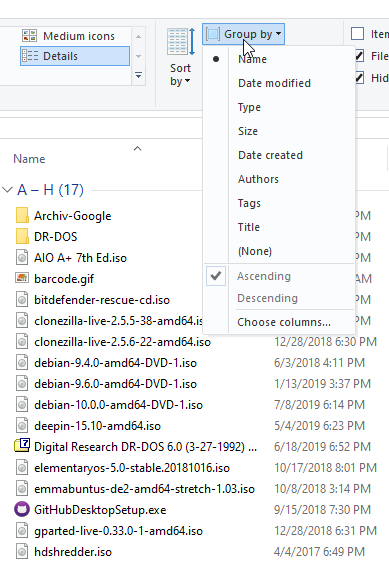Toggle Item check boxes option
Image resolution: width=389 pixels, height=561 pixels.
click(358, 34)
